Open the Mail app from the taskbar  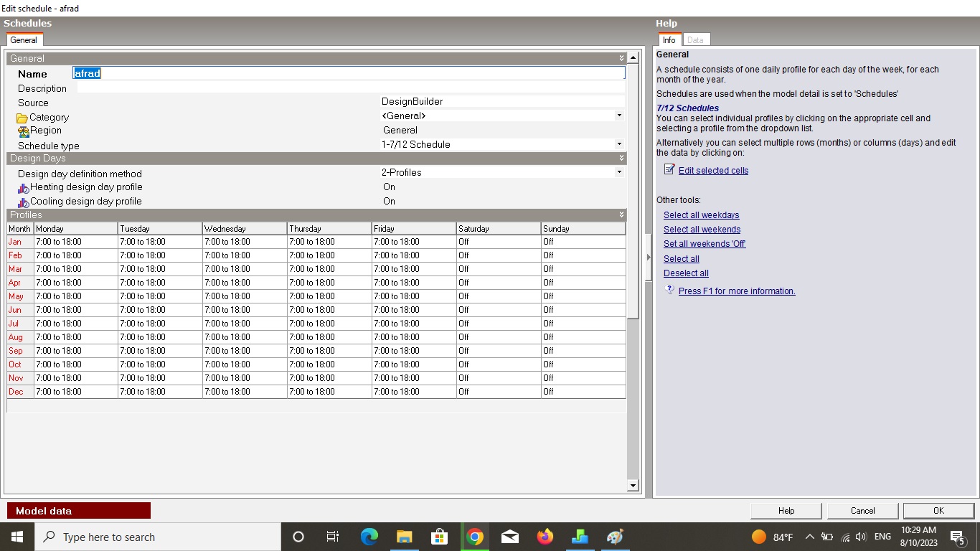[509, 537]
